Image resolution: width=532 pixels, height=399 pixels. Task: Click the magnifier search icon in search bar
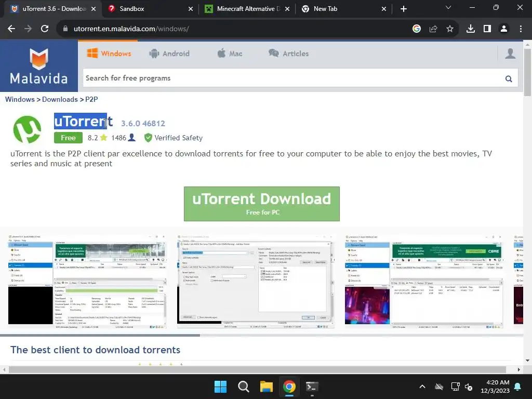click(x=509, y=79)
